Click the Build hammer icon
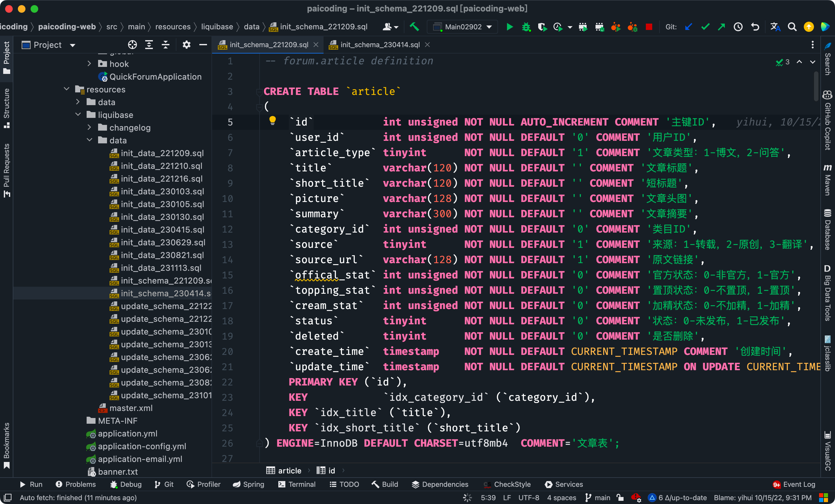This screenshot has height=504, width=835. (x=414, y=27)
